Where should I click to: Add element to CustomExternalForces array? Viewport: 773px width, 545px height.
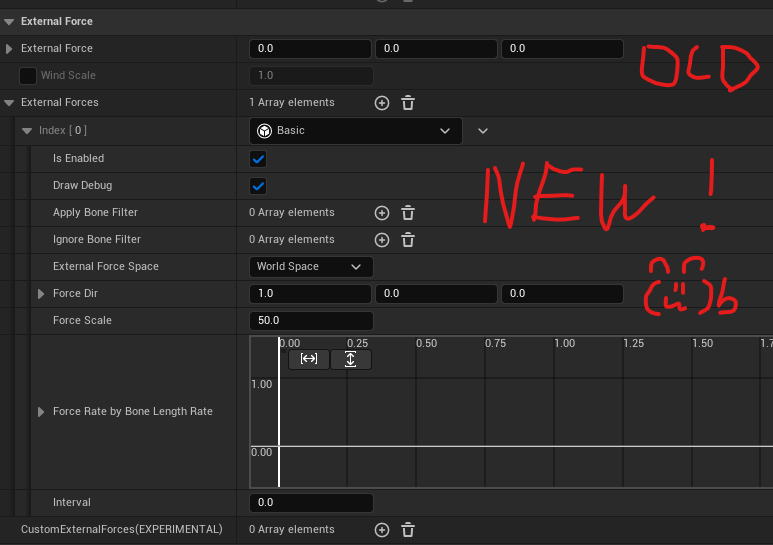coord(382,530)
